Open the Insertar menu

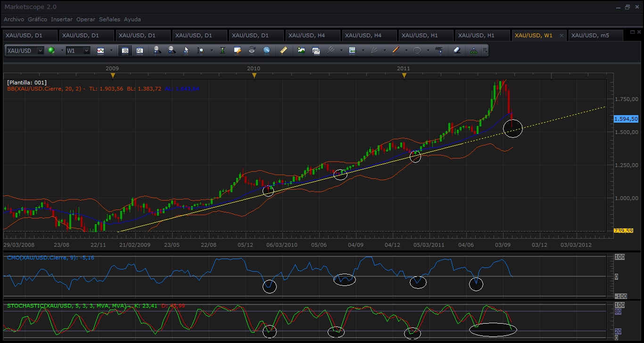click(x=62, y=19)
